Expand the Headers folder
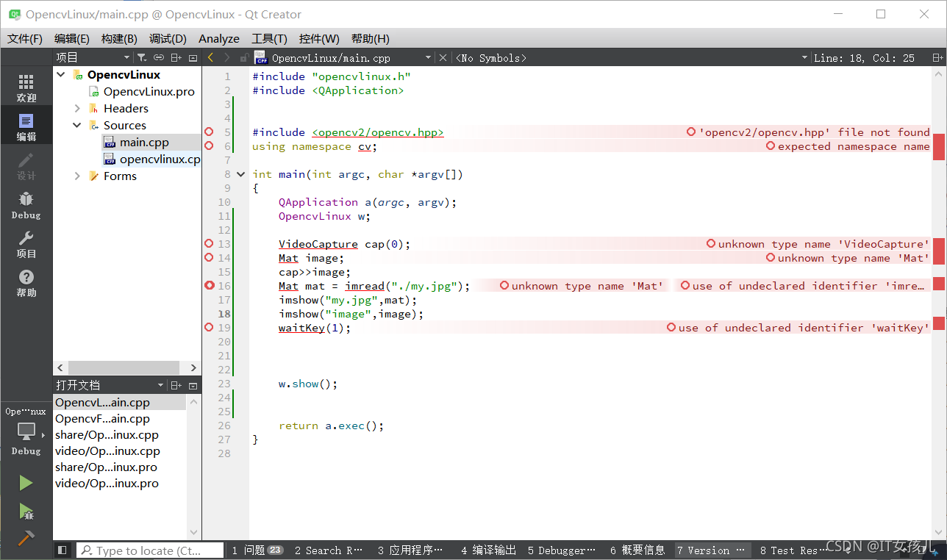This screenshot has width=947, height=560. tap(77, 108)
